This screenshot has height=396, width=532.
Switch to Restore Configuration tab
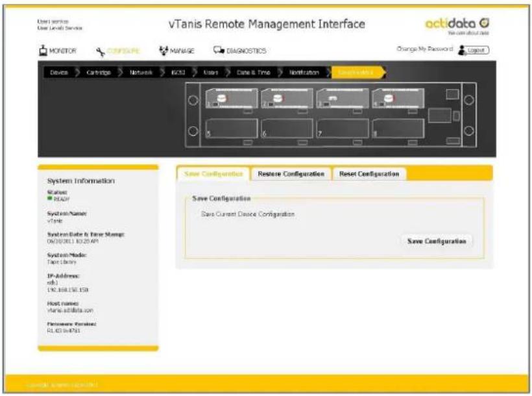click(291, 174)
